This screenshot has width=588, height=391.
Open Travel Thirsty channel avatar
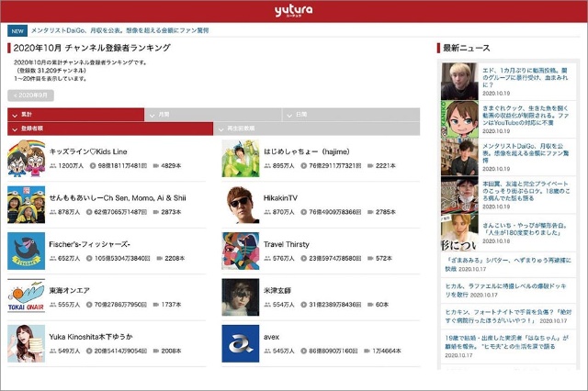click(x=241, y=251)
